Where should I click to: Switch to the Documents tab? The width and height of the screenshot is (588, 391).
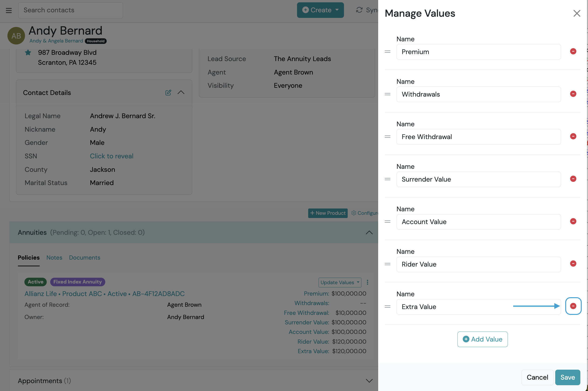(x=85, y=257)
